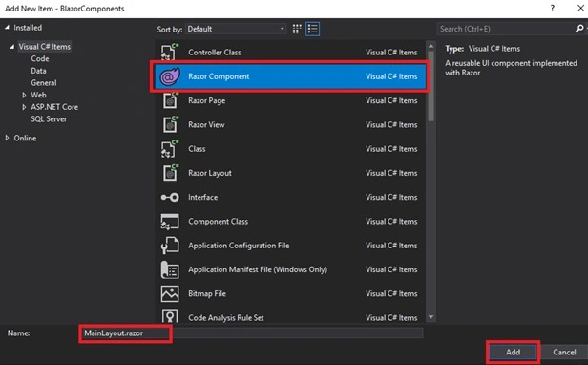Screen dimensions: 588x365
Task: Select the SQL Server category
Action: click(49, 119)
